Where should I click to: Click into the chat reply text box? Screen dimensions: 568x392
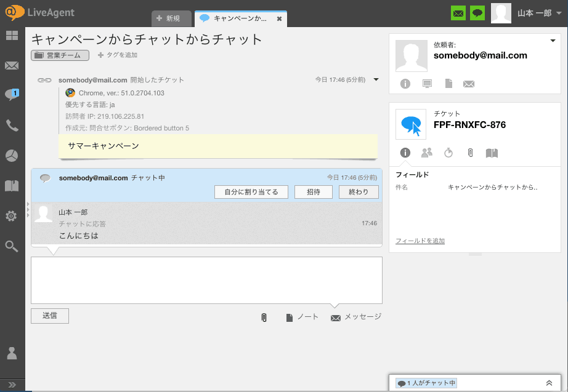tap(206, 280)
